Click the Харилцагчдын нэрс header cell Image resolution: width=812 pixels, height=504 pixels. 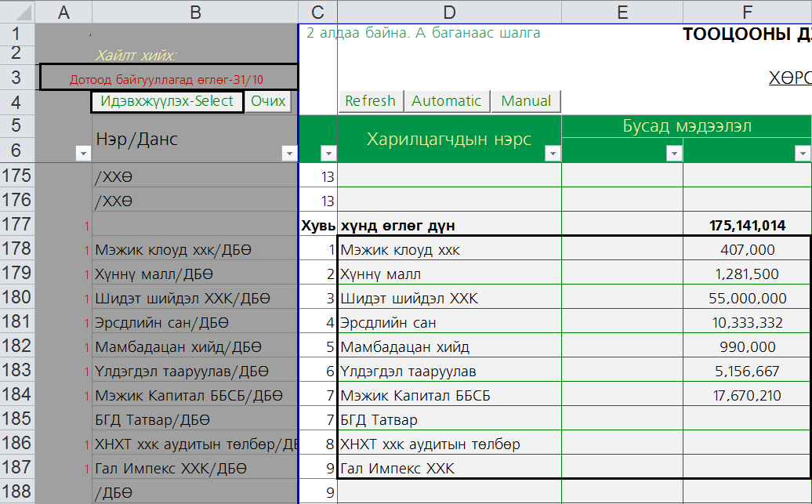tap(450, 139)
